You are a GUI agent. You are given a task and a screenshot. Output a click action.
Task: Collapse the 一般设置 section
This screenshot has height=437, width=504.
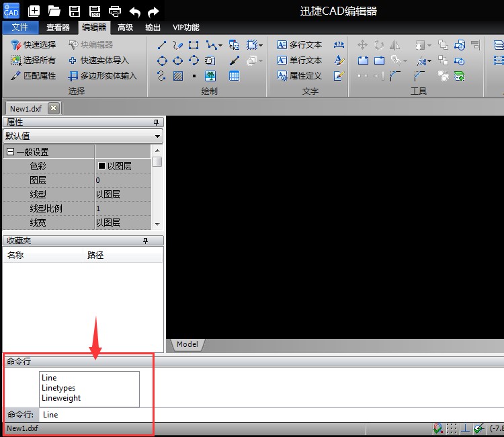10,152
